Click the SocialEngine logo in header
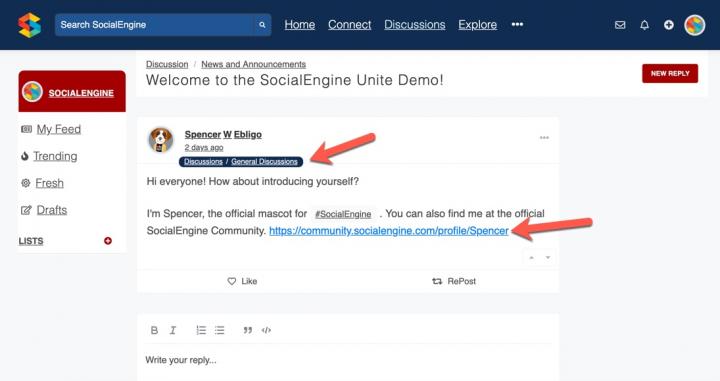 [30, 25]
